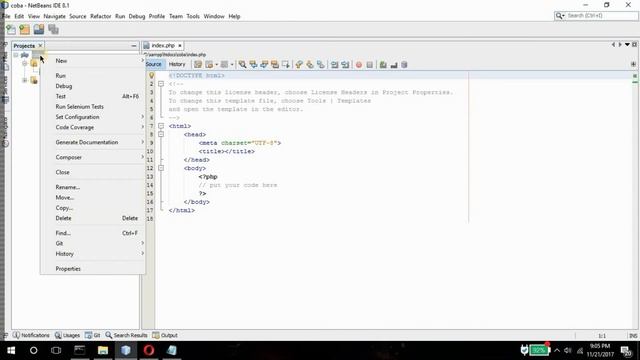This screenshot has width=640, height=360.
Task: Click the light bulb hint on line 1
Action: (x=151, y=76)
